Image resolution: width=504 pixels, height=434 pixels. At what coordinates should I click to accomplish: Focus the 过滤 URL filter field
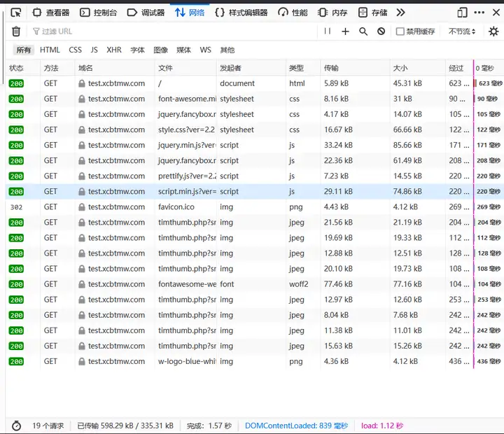point(174,31)
